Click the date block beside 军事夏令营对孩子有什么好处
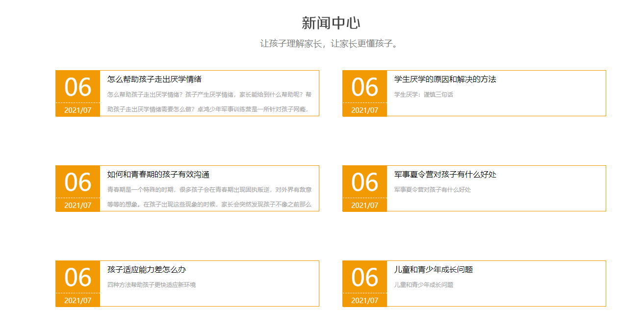 click(x=364, y=188)
